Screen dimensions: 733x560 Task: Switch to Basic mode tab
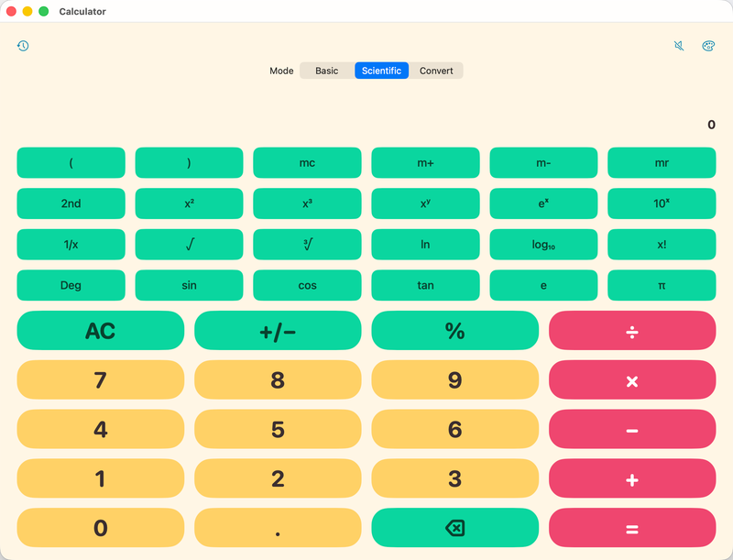(327, 71)
